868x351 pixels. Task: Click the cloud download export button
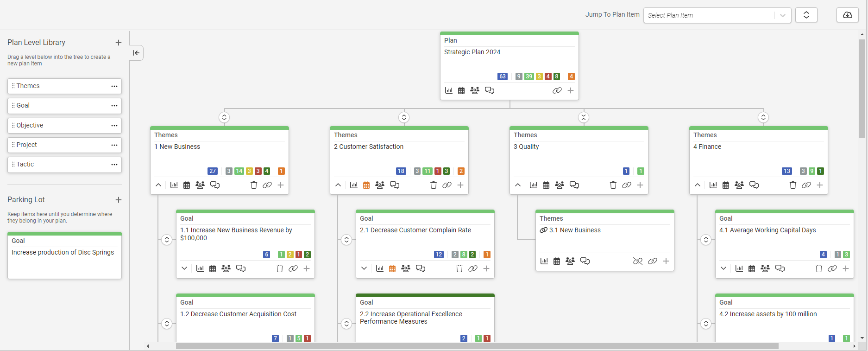pyautogui.click(x=848, y=15)
